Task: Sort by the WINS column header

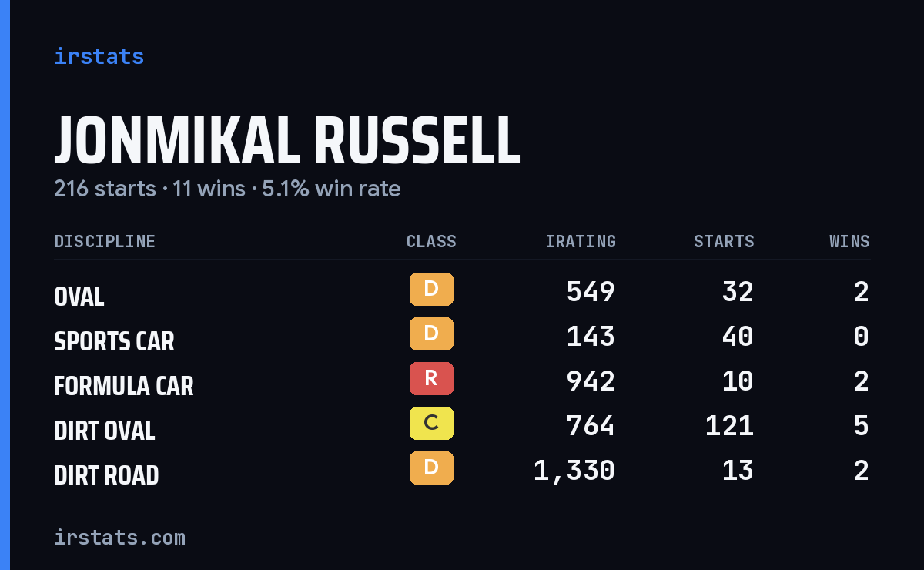Action: tap(849, 242)
